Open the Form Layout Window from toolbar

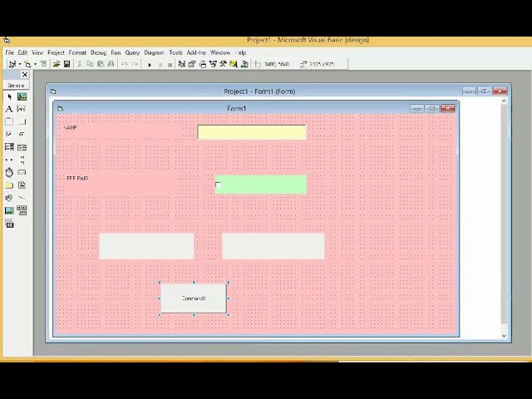[203, 64]
